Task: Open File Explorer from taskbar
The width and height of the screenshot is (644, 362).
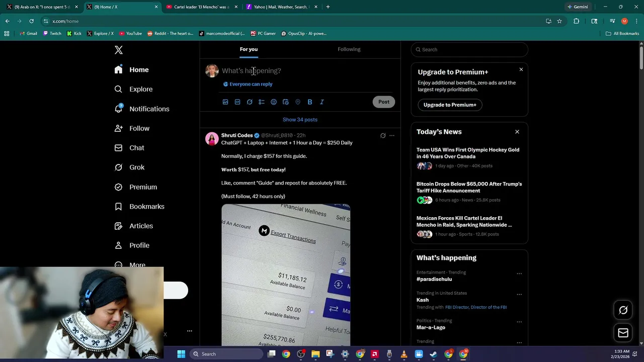Action: coord(315,354)
